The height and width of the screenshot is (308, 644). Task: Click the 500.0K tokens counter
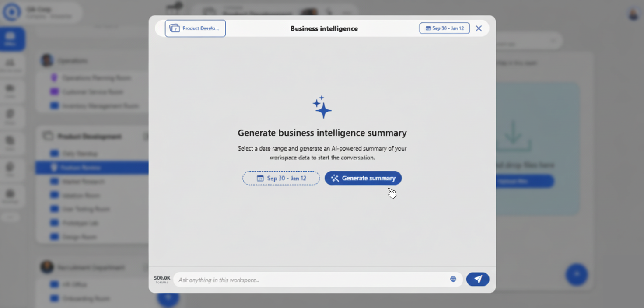pyautogui.click(x=162, y=279)
